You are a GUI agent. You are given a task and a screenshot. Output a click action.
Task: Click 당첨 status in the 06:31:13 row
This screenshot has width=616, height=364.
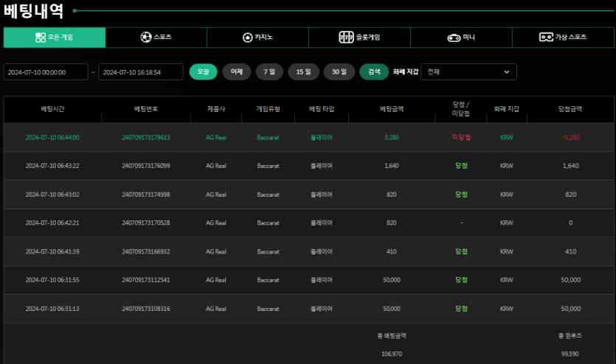point(461,309)
